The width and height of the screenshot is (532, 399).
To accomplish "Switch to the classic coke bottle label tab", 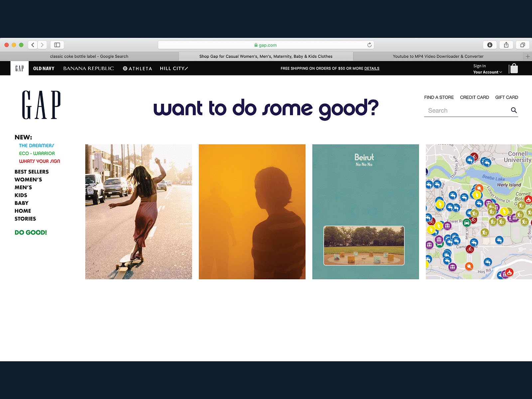I will tap(89, 57).
